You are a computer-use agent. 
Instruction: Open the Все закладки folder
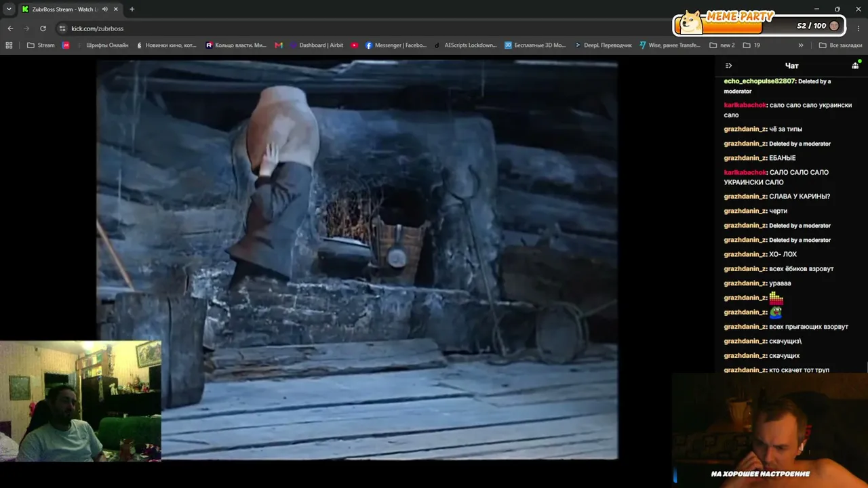point(841,45)
